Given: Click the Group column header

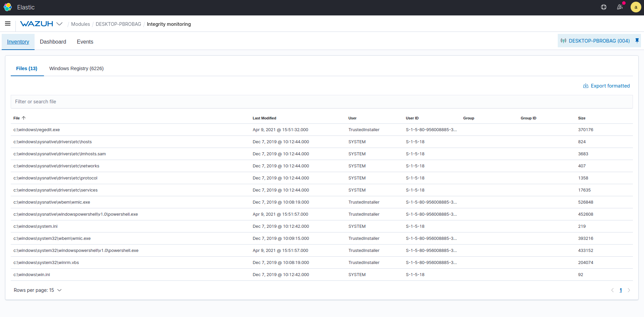Looking at the screenshot, I should click(x=469, y=118).
